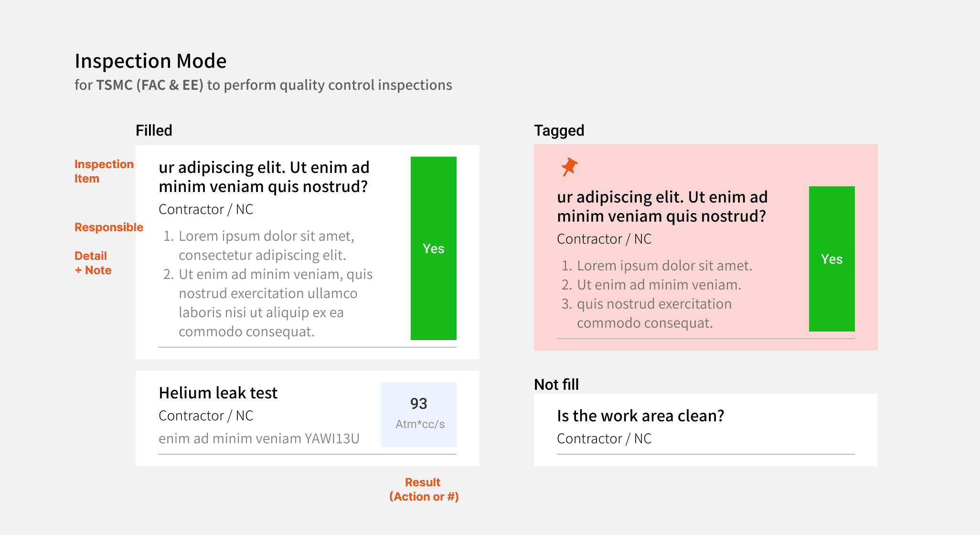Viewport: 980px width, 535px height.
Task: Select the Tagged section label
Action: (x=559, y=130)
